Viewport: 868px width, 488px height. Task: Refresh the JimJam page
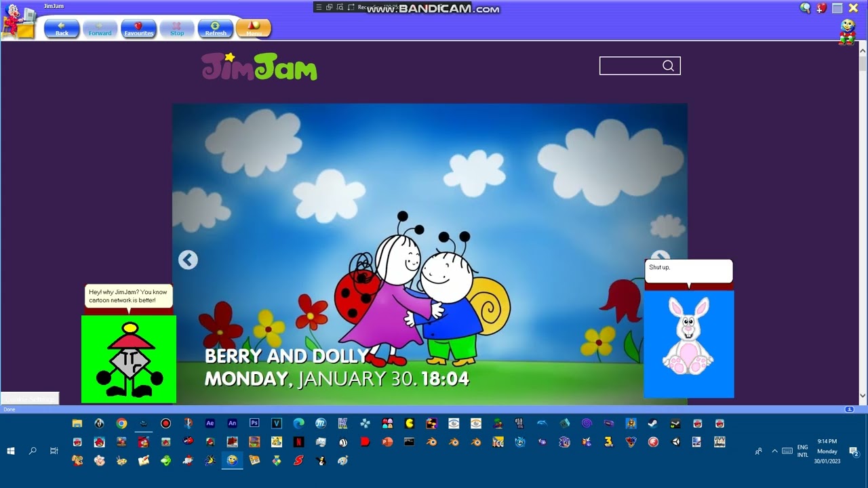pos(216,28)
